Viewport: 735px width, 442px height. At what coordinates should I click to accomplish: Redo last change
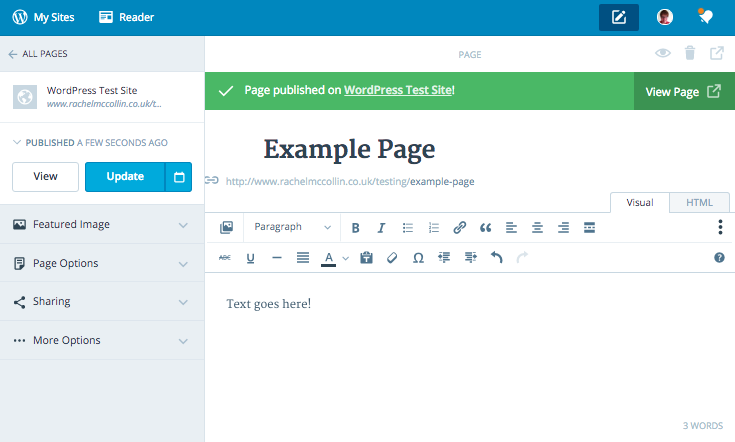pos(522,257)
